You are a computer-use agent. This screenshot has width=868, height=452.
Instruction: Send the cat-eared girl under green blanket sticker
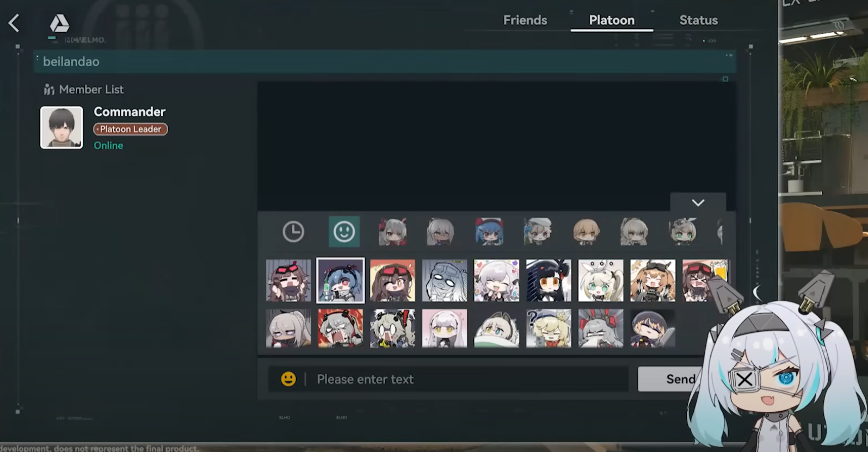tap(497, 329)
